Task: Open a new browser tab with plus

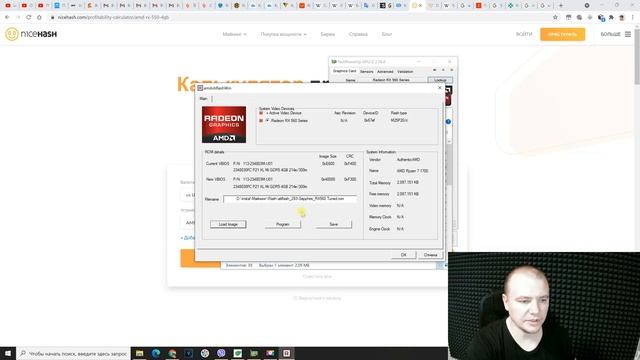Action: tap(561, 5)
